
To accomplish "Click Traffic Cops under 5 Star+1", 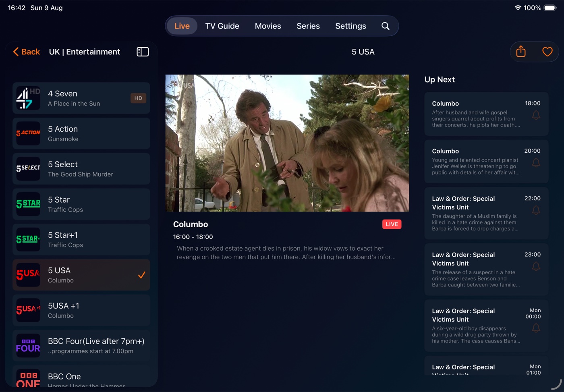I will [x=65, y=245].
